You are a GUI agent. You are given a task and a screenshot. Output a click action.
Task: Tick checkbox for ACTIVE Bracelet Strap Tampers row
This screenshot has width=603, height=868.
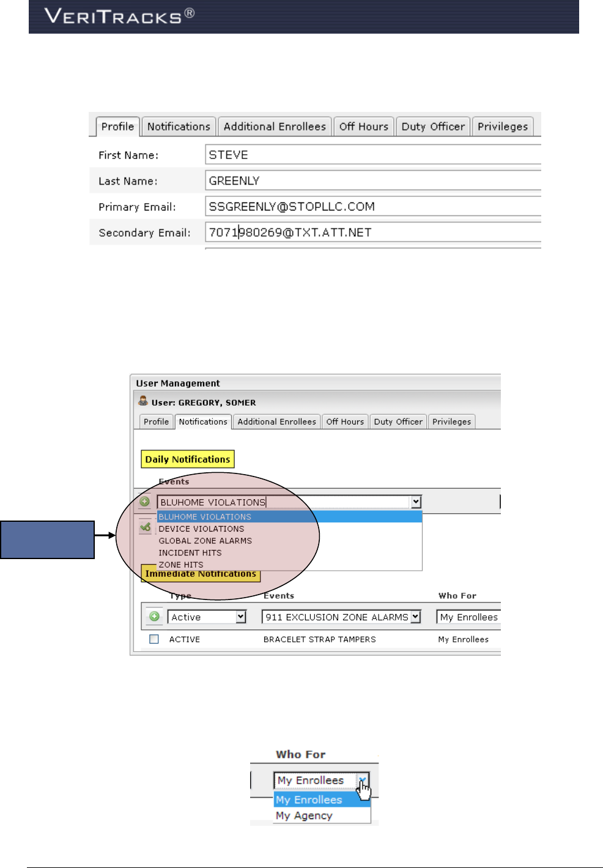(154, 639)
